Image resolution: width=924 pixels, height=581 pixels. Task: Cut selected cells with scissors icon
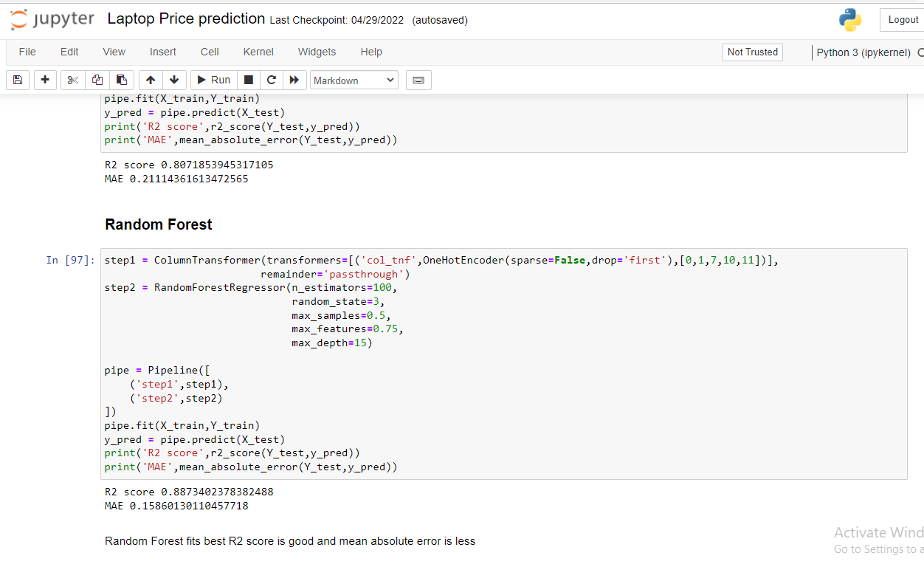[x=72, y=80]
